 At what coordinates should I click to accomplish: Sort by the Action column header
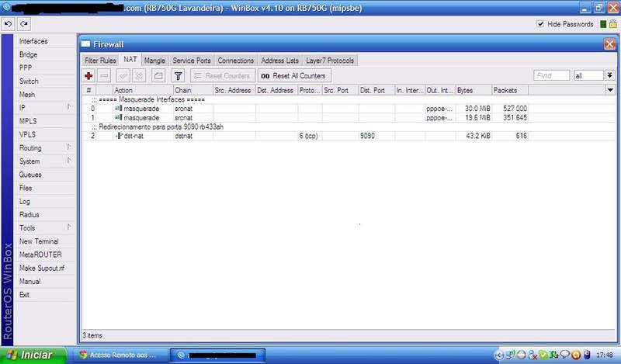pos(143,90)
